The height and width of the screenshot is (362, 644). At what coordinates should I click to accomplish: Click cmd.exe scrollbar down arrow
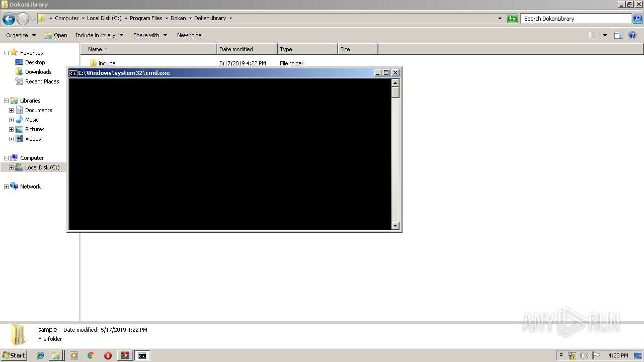(395, 226)
